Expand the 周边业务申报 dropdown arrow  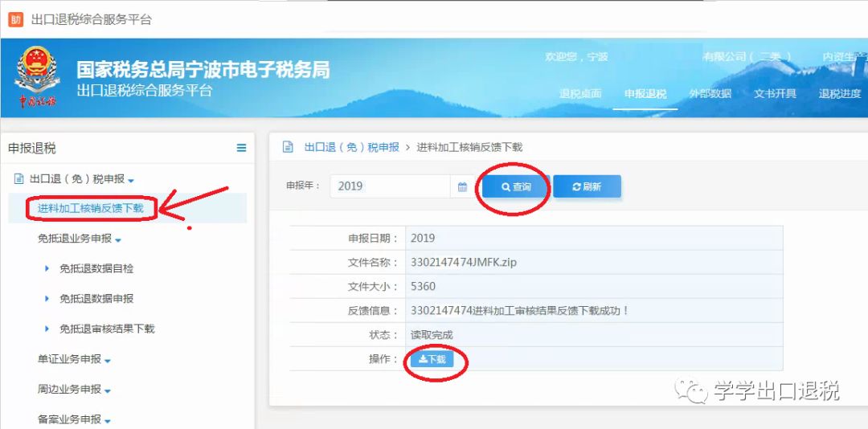click(108, 390)
